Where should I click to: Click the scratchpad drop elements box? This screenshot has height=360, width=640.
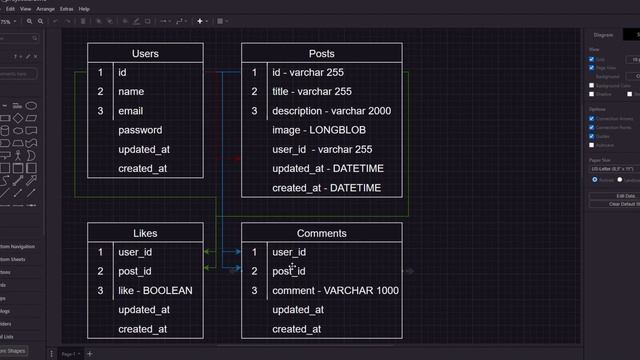click(x=18, y=74)
